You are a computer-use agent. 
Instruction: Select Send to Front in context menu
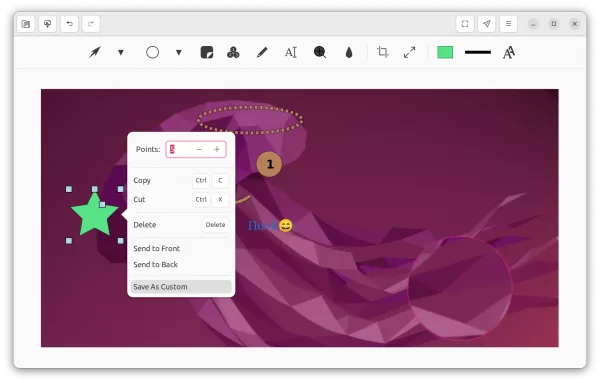pos(157,248)
